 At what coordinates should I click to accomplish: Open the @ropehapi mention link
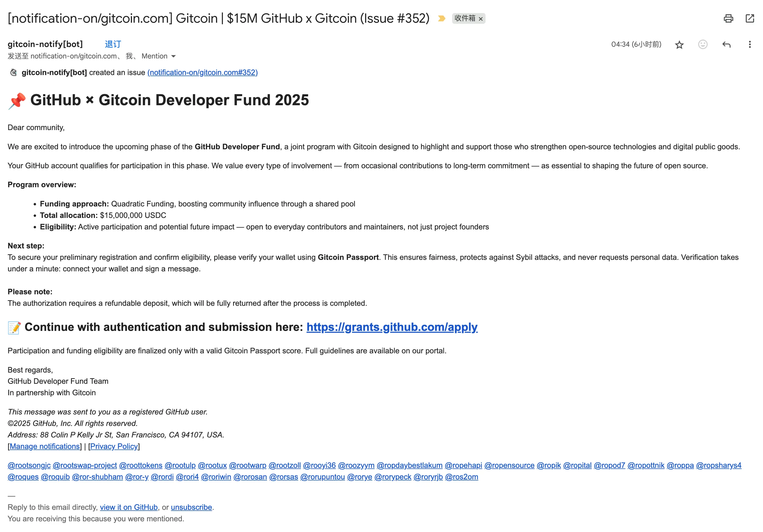point(463,465)
